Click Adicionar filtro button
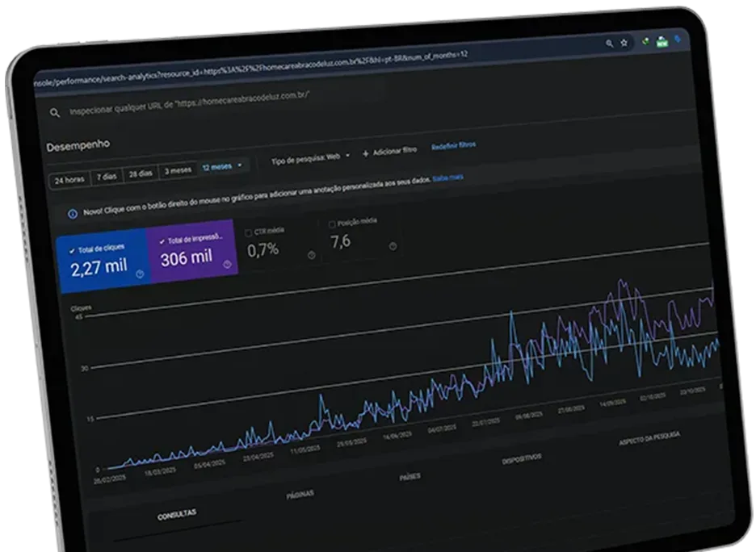The image size is (756, 552). tap(388, 151)
